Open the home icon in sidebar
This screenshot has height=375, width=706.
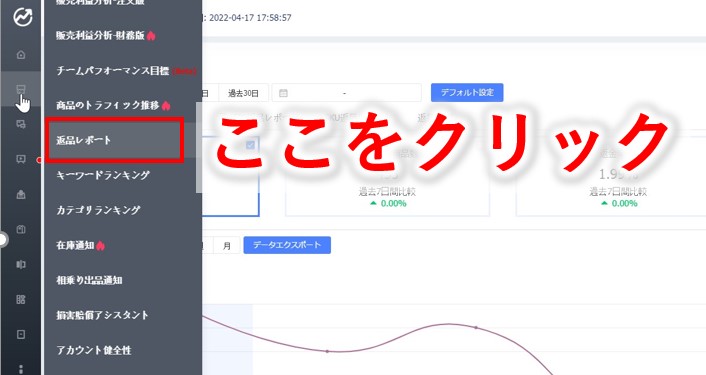tap(21, 54)
